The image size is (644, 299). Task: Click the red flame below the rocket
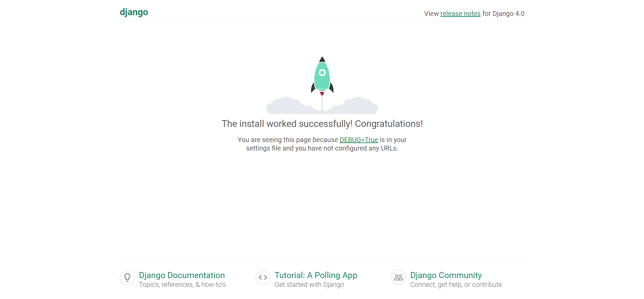322,93
